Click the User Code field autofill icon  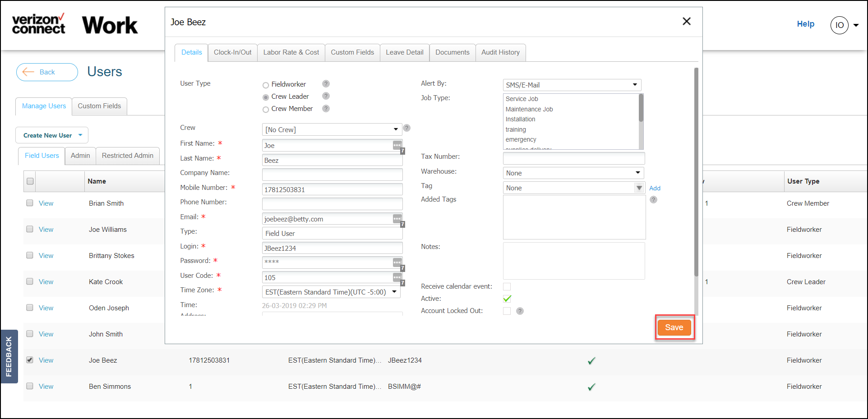[x=397, y=277]
